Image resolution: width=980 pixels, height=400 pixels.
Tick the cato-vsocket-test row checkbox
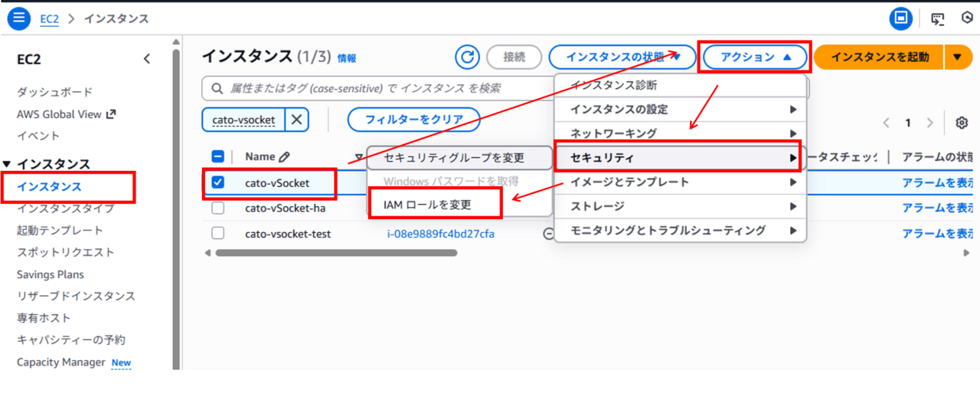(x=218, y=233)
